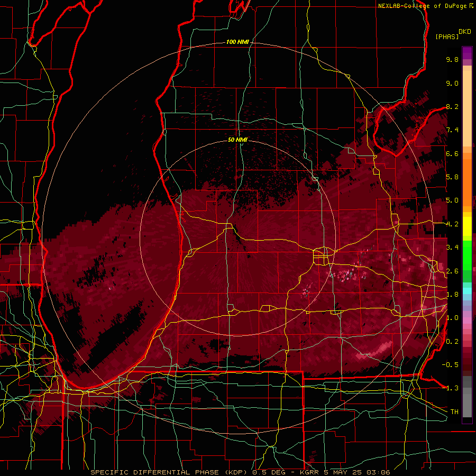
Task: Click the 7.4 scale value
Action: 452,130
